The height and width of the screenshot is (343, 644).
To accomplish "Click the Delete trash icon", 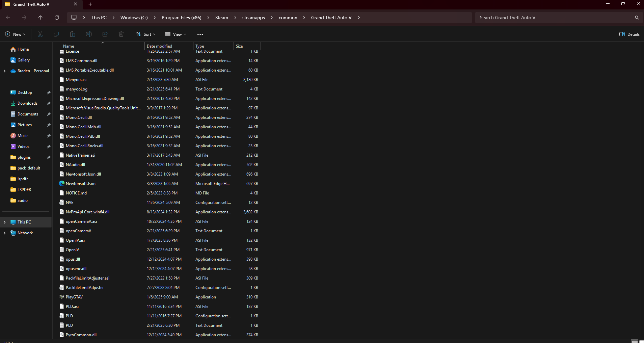I will tap(121, 34).
